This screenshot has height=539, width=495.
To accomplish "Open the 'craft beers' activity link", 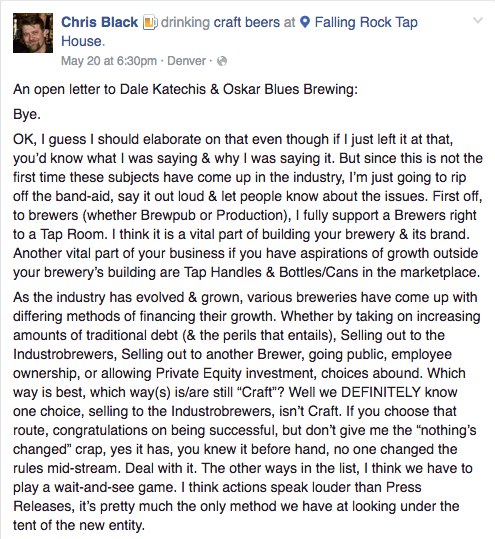I will tap(247, 22).
